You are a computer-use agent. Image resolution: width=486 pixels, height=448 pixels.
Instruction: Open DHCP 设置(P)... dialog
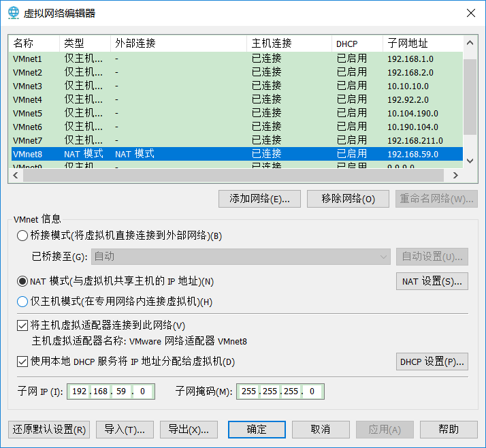click(x=432, y=362)
